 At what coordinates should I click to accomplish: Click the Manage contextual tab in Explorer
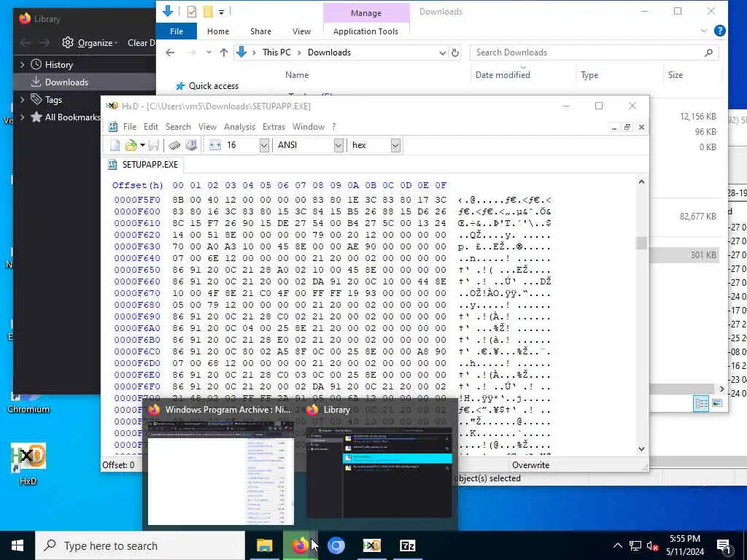(x=366, y=13)
